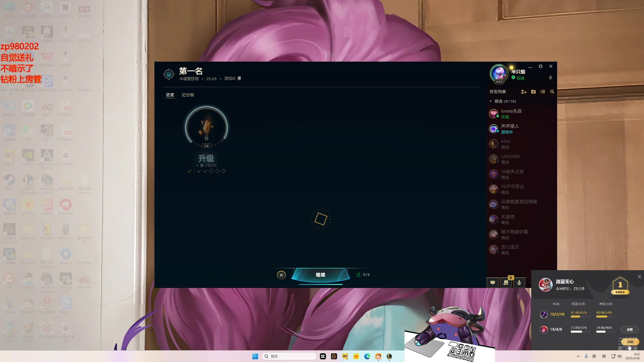Open the yellow raccoon app on the taskbar
644x362 pixels.
[x=345, y=356]
